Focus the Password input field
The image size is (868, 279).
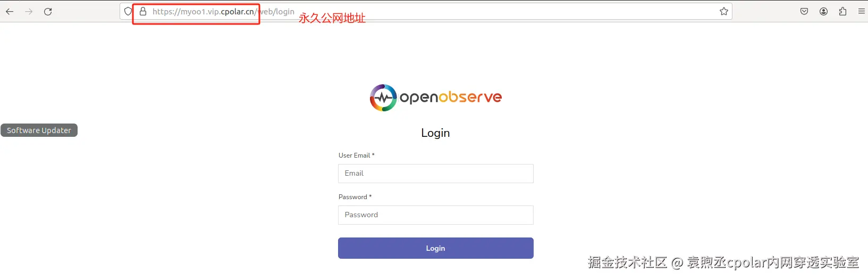(x=436, y=215)
